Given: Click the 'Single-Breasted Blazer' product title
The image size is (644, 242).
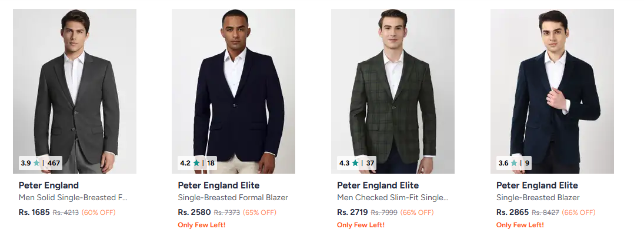Looking at the screenshot, I should tap(538, 198).
